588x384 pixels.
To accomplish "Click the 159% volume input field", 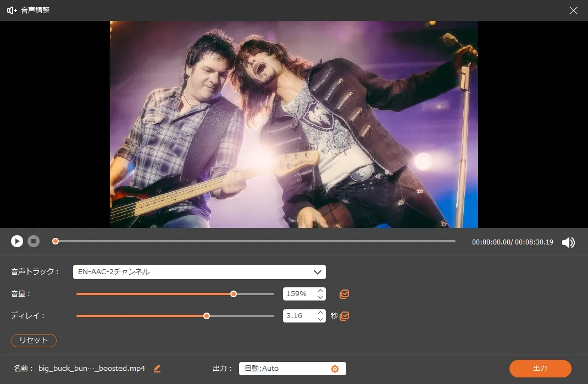I will click(298, 294).
